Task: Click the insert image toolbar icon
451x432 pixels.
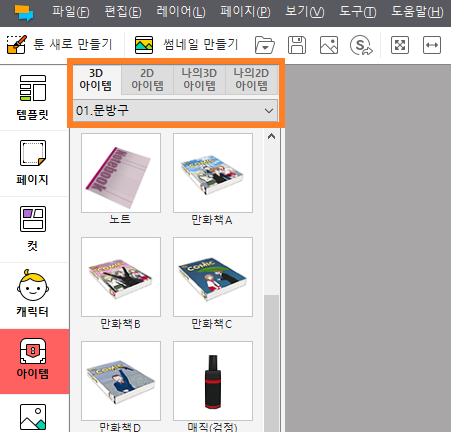Action: tap(329, 45)
